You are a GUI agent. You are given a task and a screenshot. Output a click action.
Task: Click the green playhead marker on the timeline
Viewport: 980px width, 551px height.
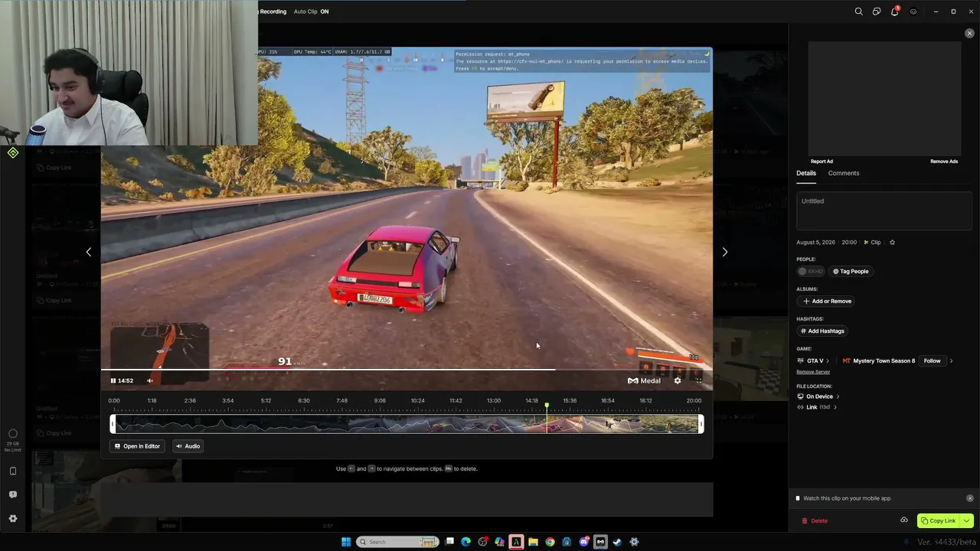click(x=547, y=405)
